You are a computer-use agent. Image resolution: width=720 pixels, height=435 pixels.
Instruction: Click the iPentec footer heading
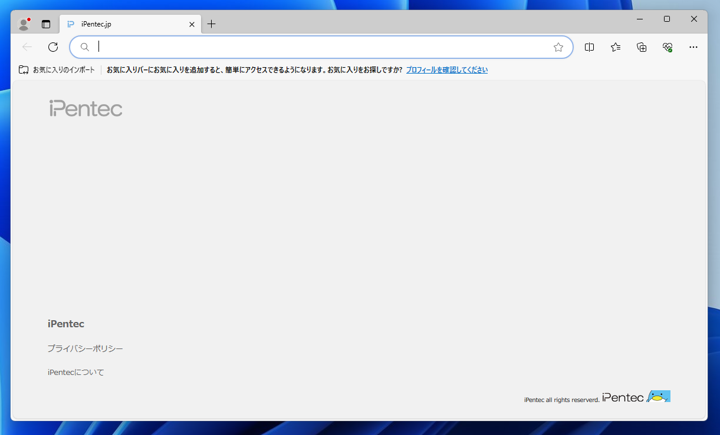[x=66, y=324]
